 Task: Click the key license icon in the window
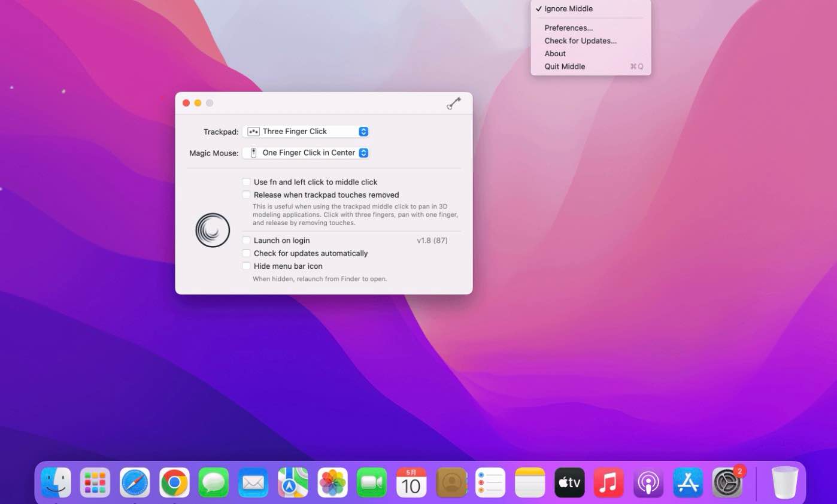coord(454,104)
